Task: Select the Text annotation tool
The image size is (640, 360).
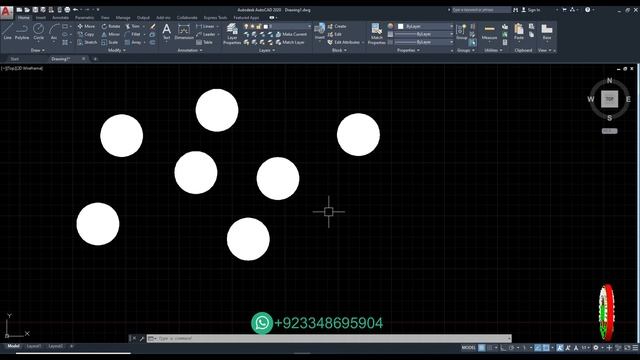Action: (167, 31)
